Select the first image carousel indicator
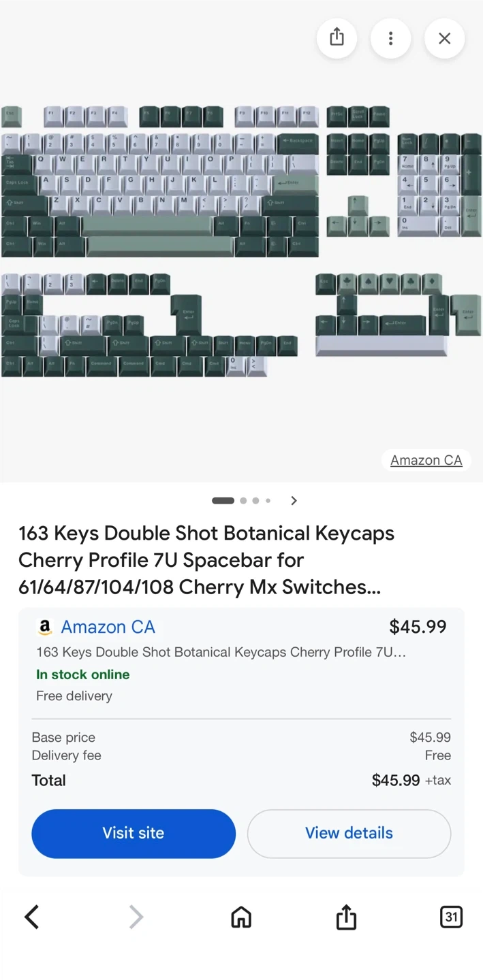Image resolution: width=483 pixels, height=980 pixels. [x=223, y=500]
